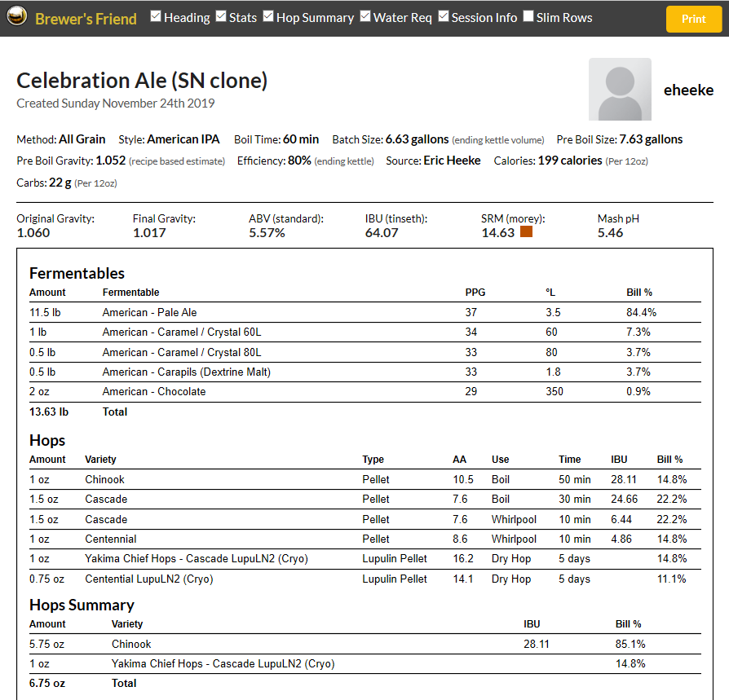Viewport: 729px width, 700px height.
Task: Click the Original Gravity 1.060 value
Action: tap(33, 233)
